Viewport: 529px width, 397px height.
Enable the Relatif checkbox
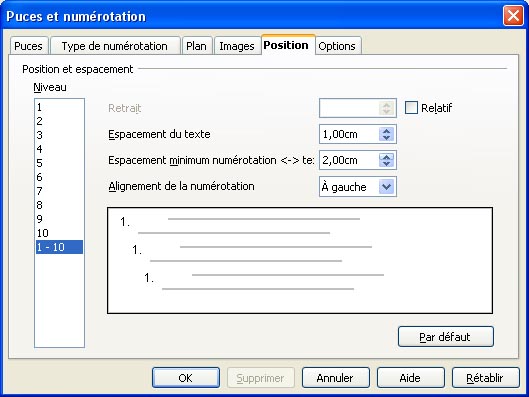click(411, 108)
